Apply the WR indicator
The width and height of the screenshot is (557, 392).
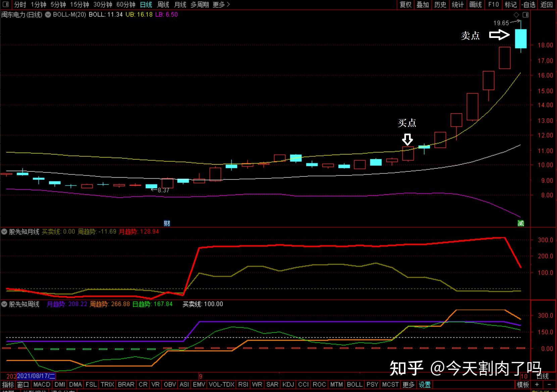(257, 385)
